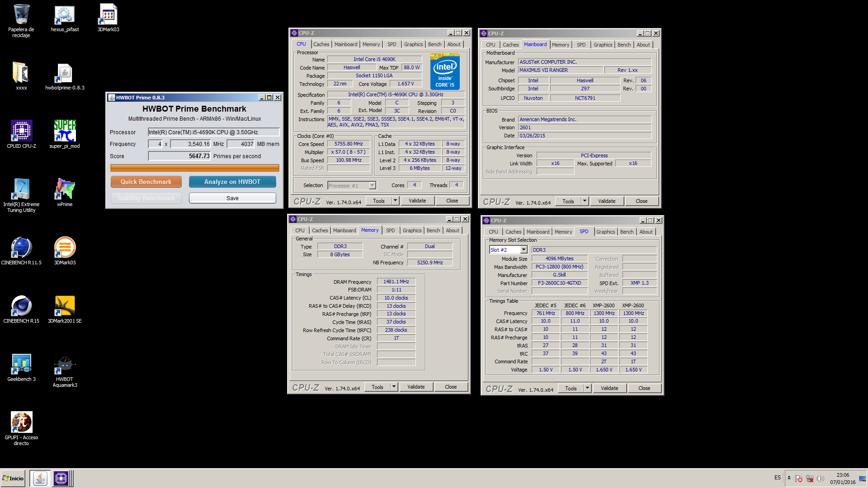Click Tools button in Mainboard window

pos(568,201)
